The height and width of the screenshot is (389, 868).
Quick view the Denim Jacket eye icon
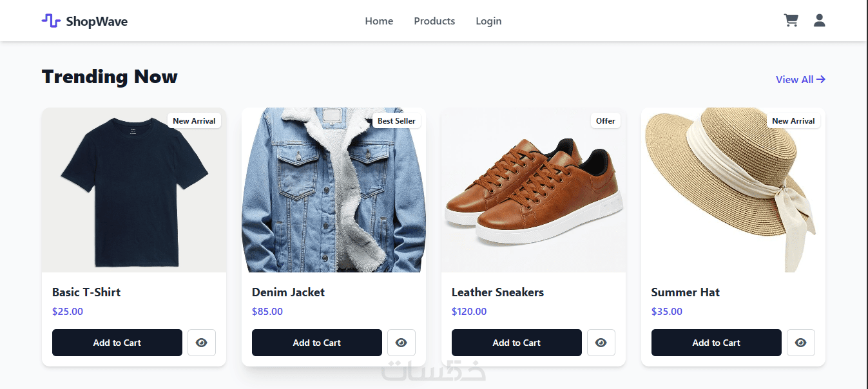[x=401, y=343]
